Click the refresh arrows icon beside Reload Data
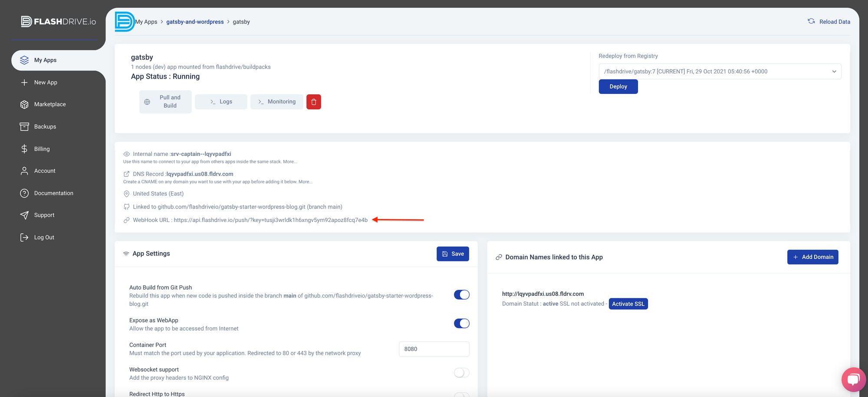 [811, 21]
